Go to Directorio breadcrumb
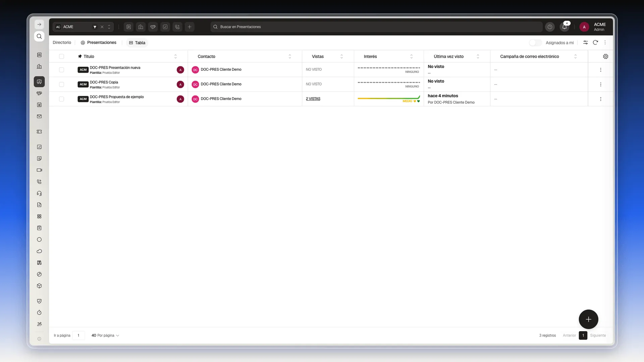This screenshot has height=362, width=644. pyautogui.click(x=62, y=43)
